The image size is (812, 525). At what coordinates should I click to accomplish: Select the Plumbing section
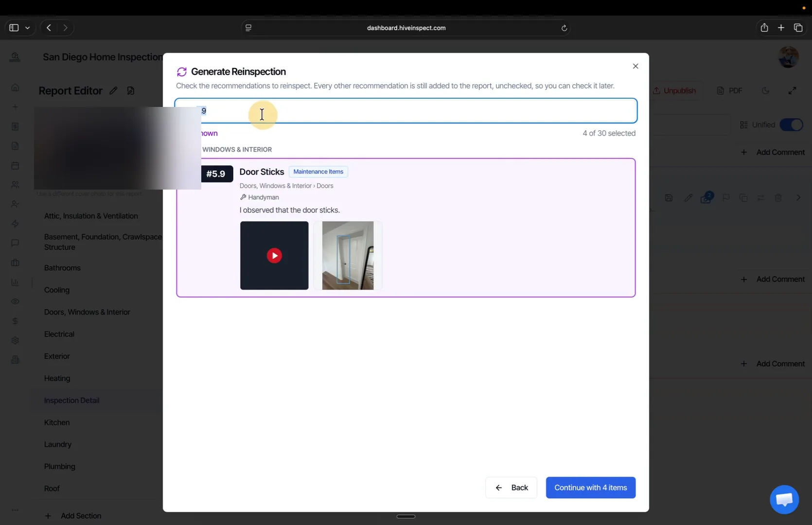point(59,467)
